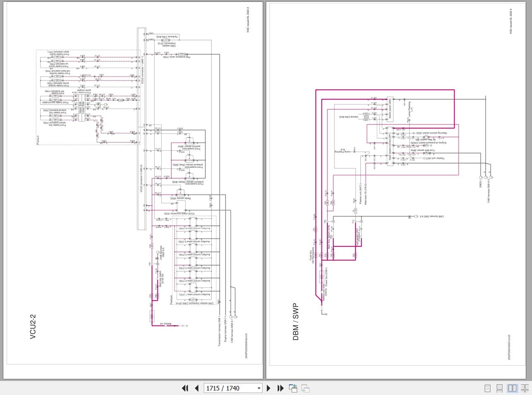Go to the first page

tap(185, 388)
